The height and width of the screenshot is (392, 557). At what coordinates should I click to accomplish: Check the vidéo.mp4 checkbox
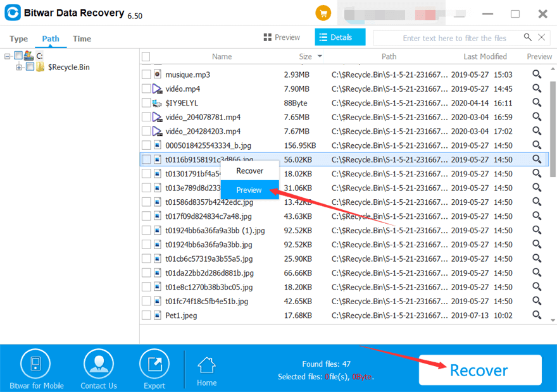coord(146,89)
